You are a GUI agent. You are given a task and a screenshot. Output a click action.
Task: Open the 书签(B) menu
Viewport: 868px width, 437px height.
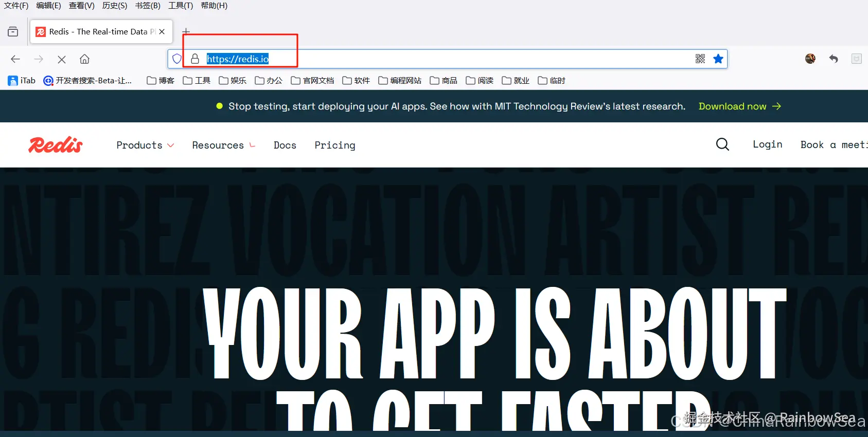click(148, 6)
